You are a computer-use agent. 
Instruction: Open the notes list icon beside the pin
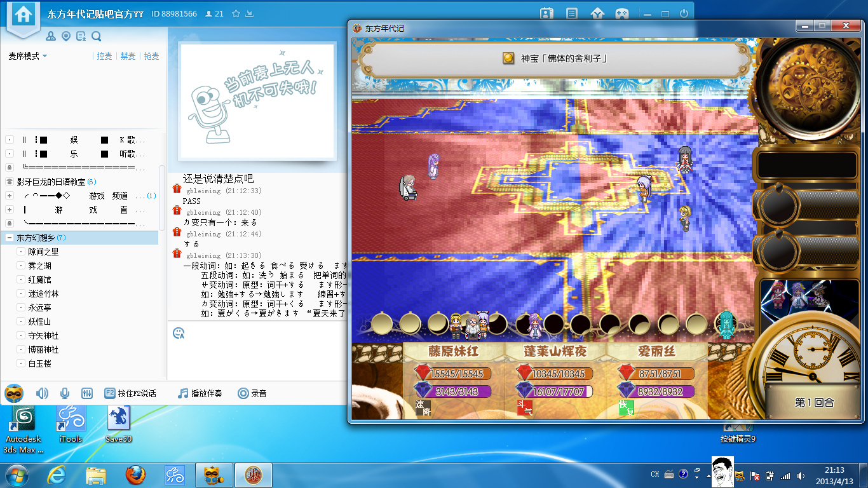click(81, 36)
